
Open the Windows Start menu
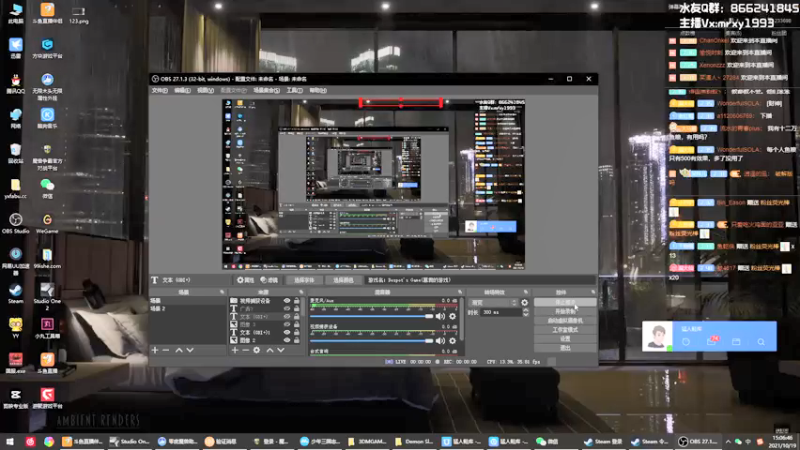click(10, 441)
